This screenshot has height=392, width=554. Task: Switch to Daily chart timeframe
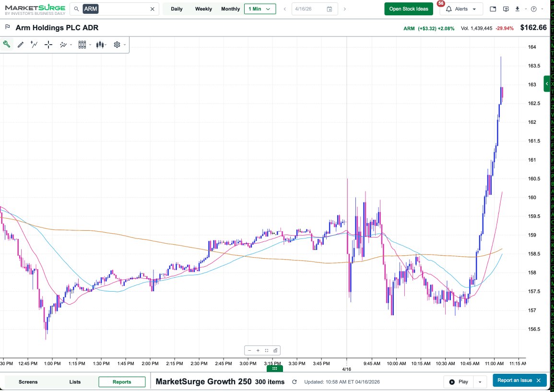[177, 9]
